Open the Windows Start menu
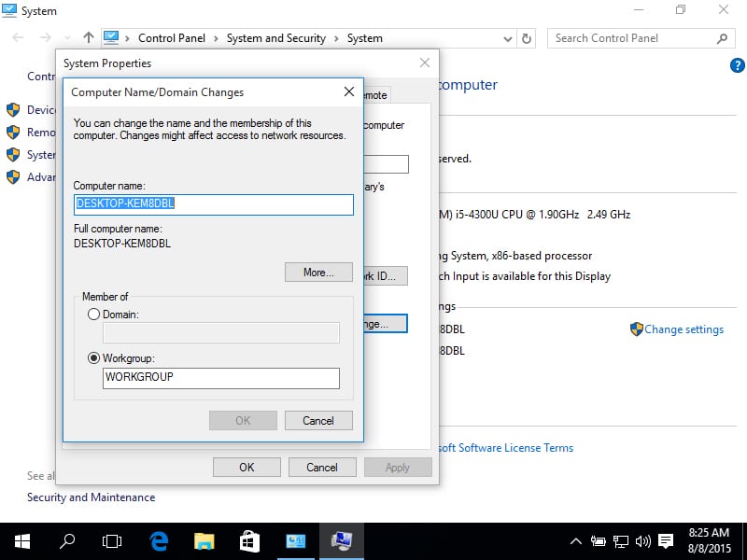747x560 pixels. 22,541
